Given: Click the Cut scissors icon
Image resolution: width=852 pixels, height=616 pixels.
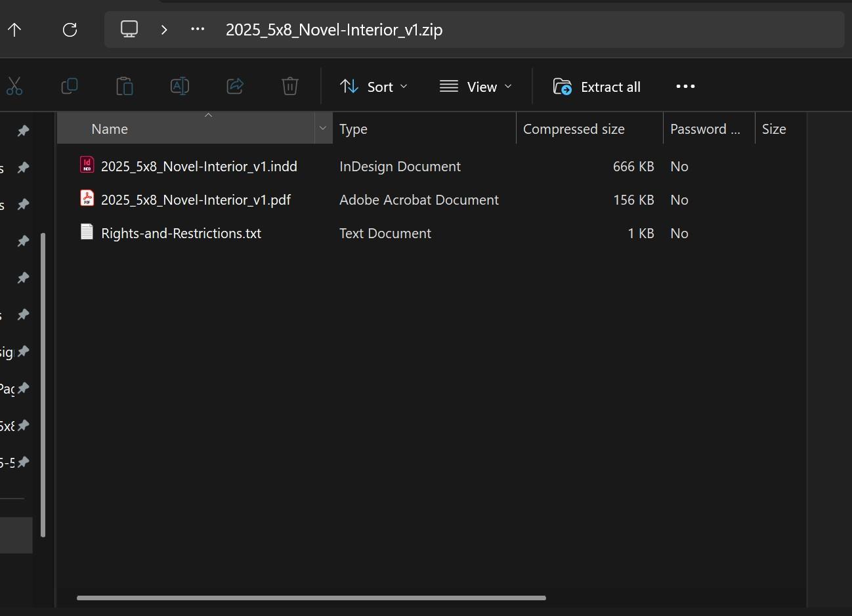Looking at the screenshot, I should pyautogui.click(x=14, y=87).
